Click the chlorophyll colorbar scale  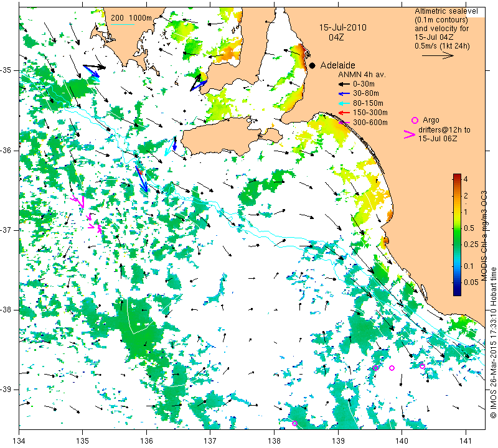click(x=457, y=235)
